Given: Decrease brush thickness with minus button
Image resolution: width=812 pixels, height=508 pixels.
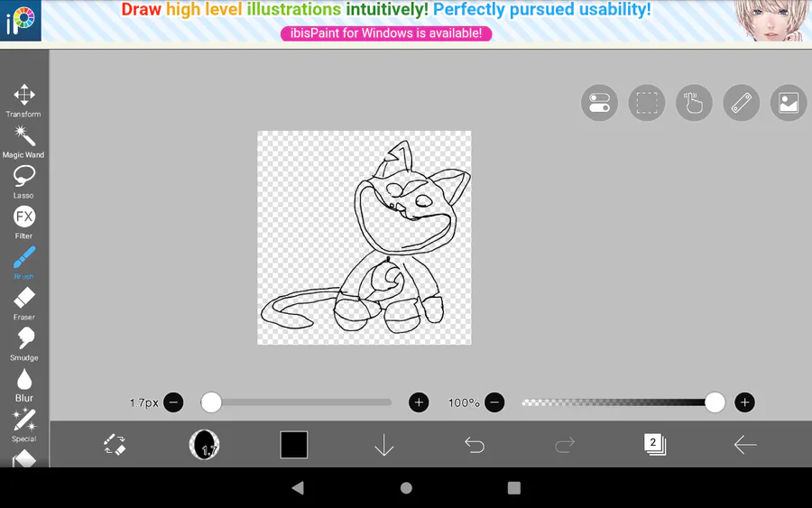Looking at the screenshot, I should click(173, 402).
